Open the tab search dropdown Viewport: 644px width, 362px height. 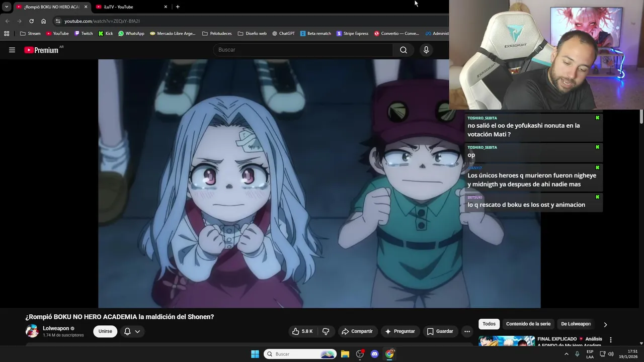pos(7,7)
